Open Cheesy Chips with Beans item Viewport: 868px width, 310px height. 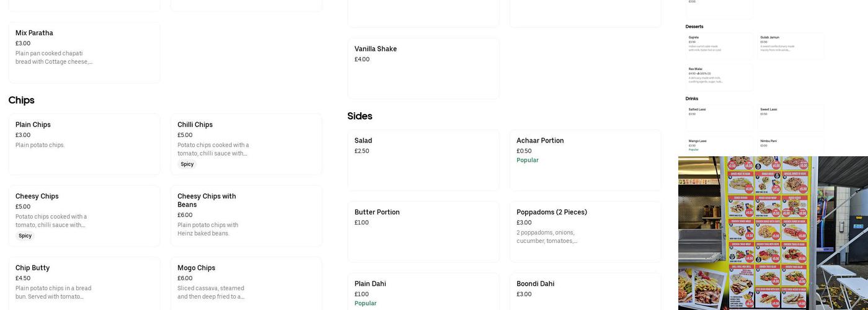pos(246,215)
